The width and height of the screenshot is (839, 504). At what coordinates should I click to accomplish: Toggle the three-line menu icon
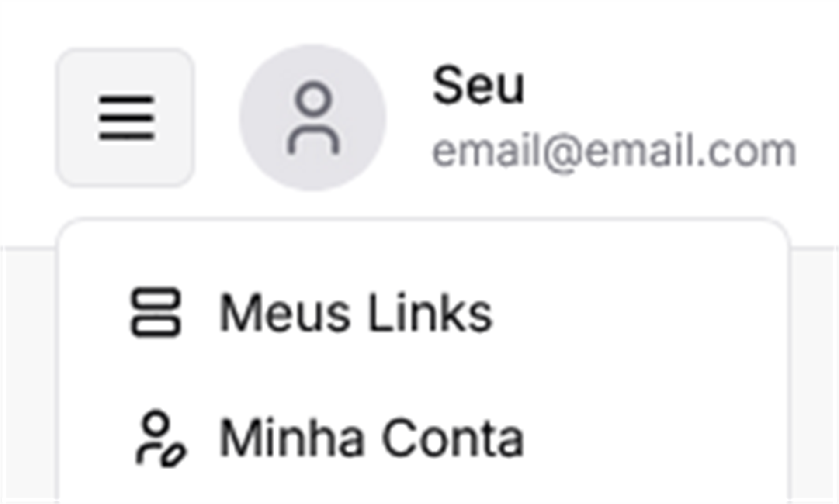(x=125, y=117)
